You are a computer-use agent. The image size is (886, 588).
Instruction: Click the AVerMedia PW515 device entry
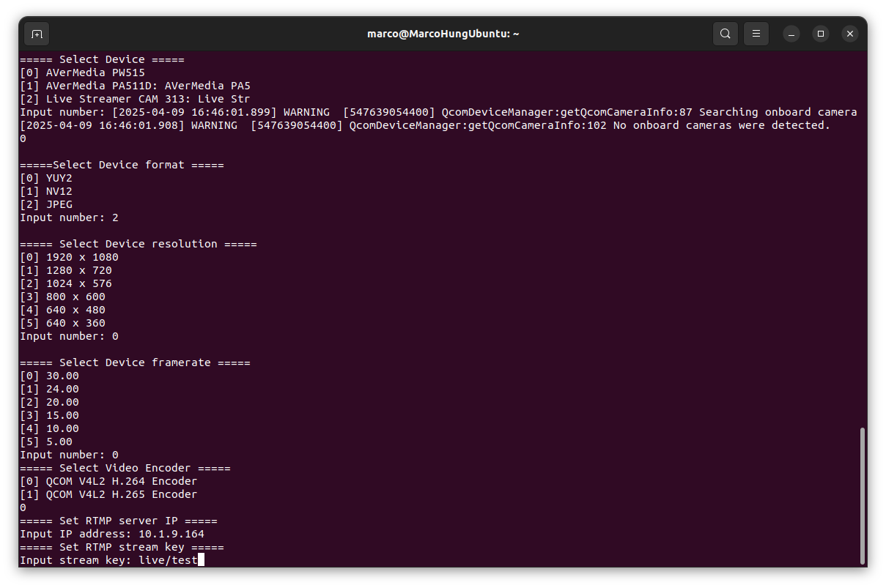81,72
